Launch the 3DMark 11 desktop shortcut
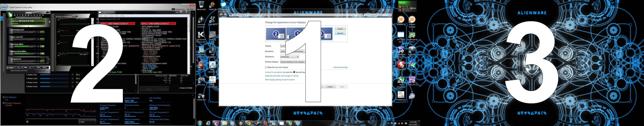 [x=401, y=21]
